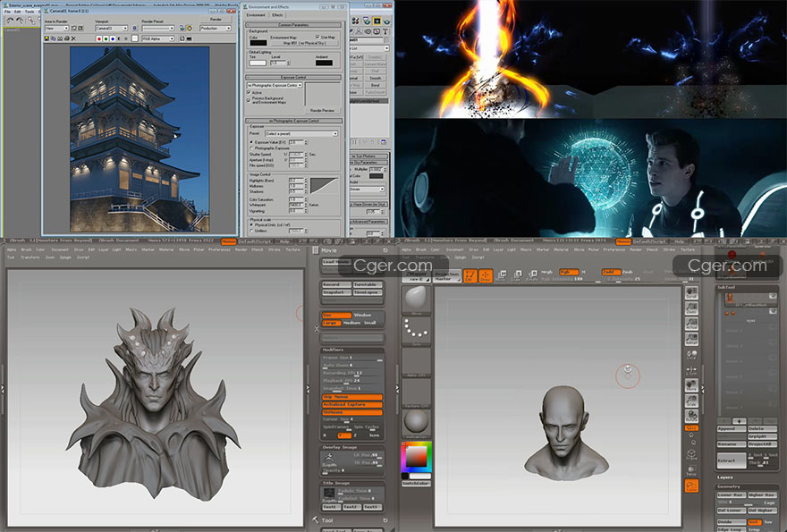The width and height of the screenshot is (787, 532).
Task: Click the Global Lighting Level field
Action: tap(279, 63)
